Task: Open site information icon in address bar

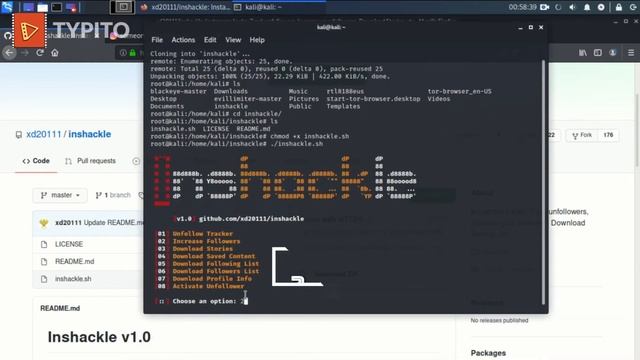Action: [123, 53]
